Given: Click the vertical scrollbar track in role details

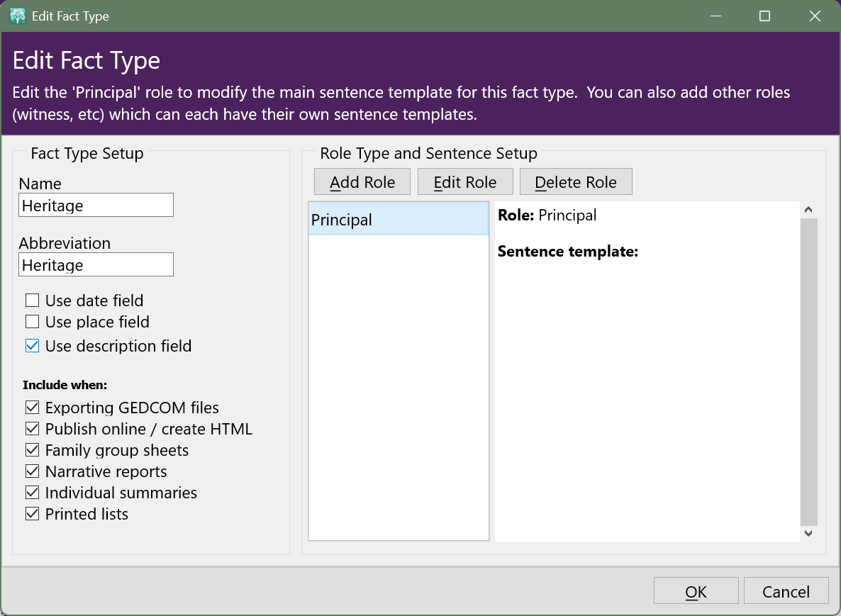Looking at the screenshot, I should tap(808, 371).
